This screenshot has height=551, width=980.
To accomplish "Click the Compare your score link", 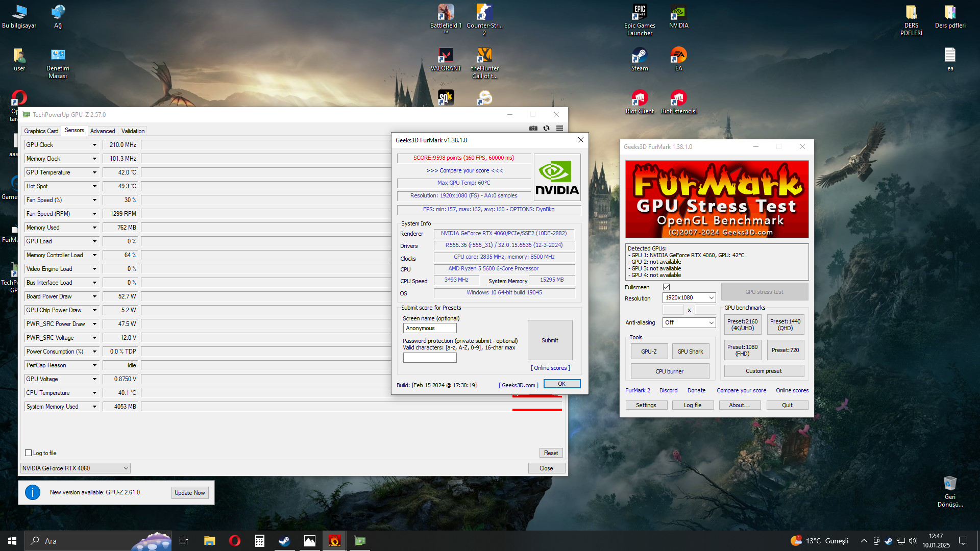I will coord(464,170).
